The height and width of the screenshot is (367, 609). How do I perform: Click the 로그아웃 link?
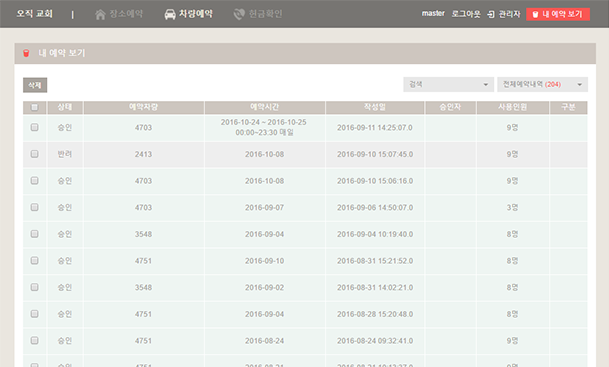466,14
